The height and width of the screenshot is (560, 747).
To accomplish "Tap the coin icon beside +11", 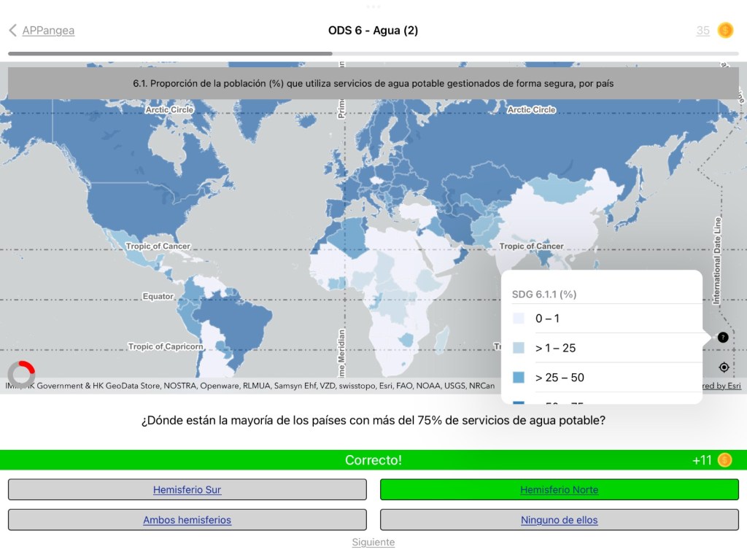I will pyautogui.click(x=724, y=460).
